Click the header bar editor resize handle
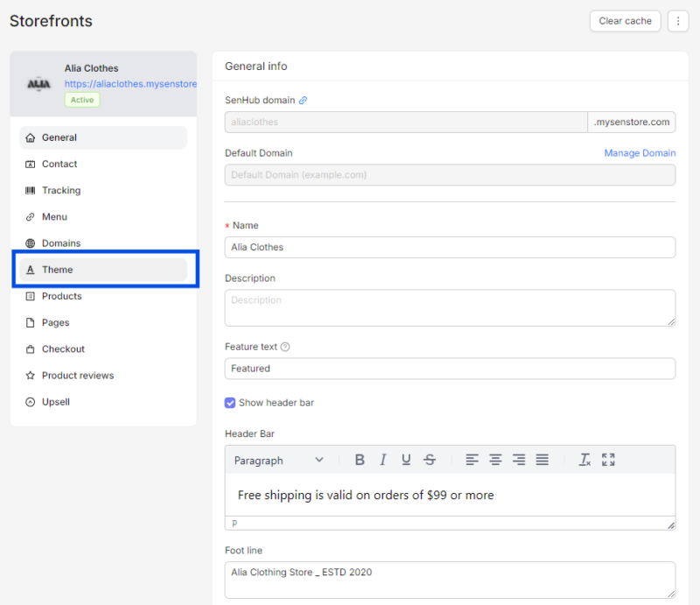 point(671,525)
